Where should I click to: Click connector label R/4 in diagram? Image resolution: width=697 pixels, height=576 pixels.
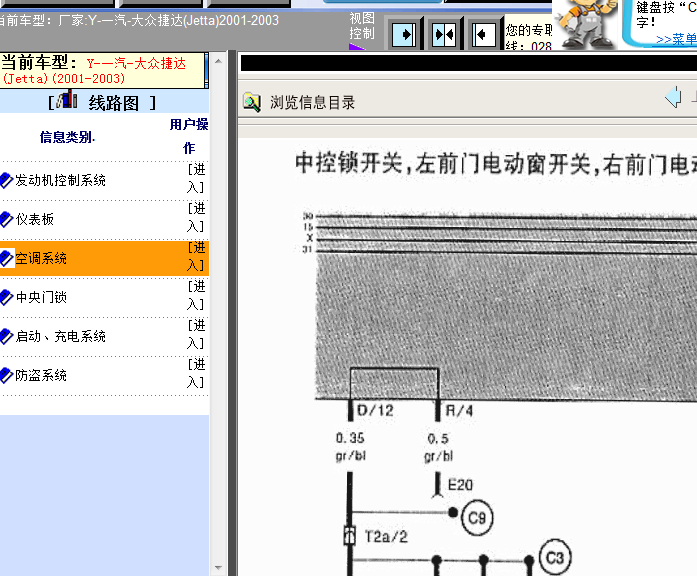coord(459,410)
